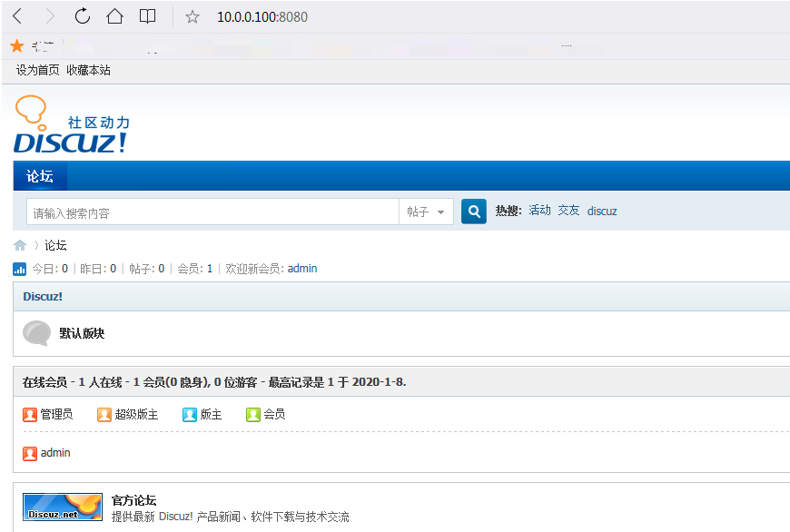Click 设为首页 link
790x532 pixels.
coord(38,70)
